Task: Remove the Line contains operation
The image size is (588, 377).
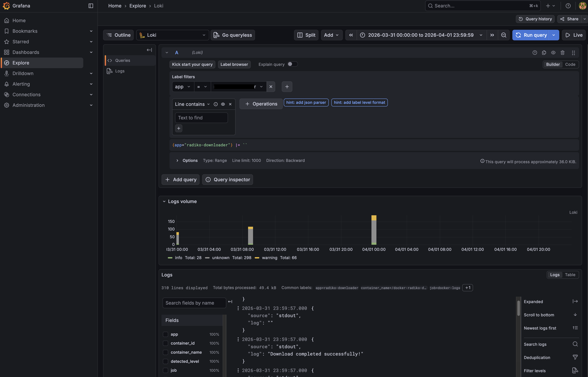Action: pos(230,104)
